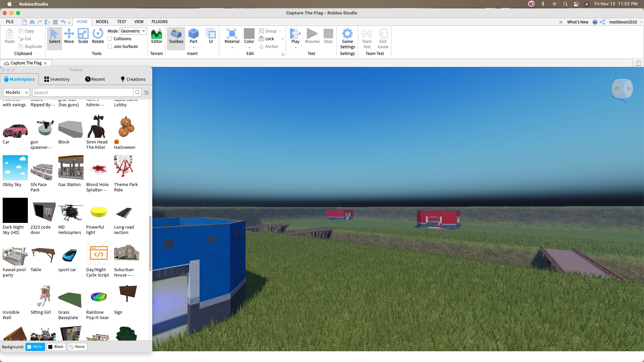Open the Inventory tab in Toolbox
This screenshot has width=644, height=362.
coord(57,79)
